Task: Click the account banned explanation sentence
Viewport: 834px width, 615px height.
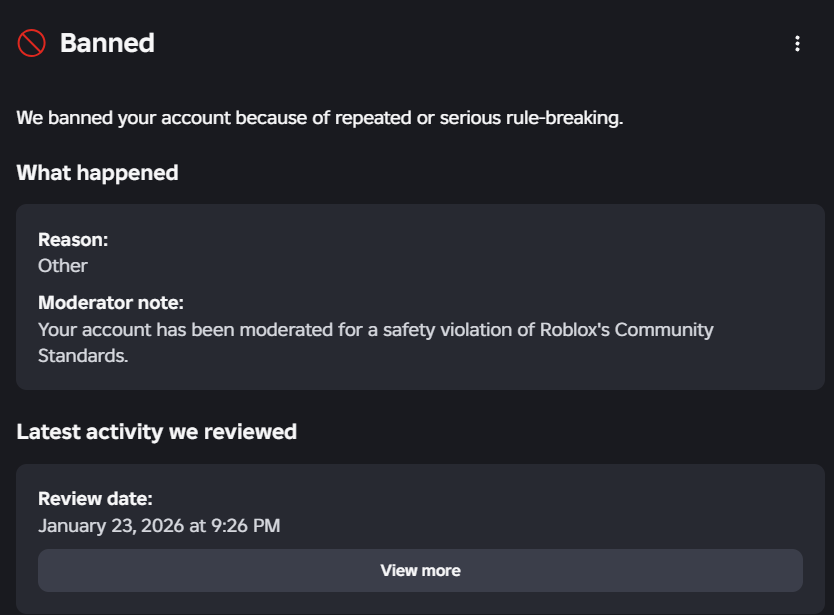Action: pos(320,118)
